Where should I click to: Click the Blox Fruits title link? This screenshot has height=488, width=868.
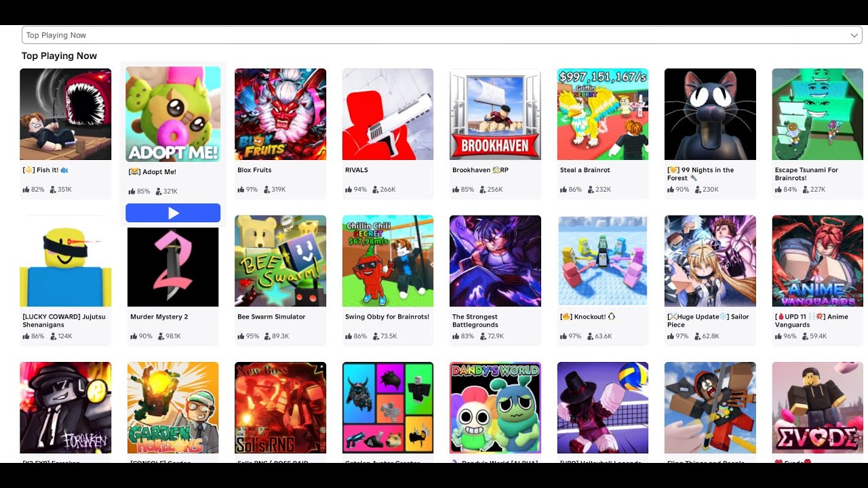click(x=254, y=170)
